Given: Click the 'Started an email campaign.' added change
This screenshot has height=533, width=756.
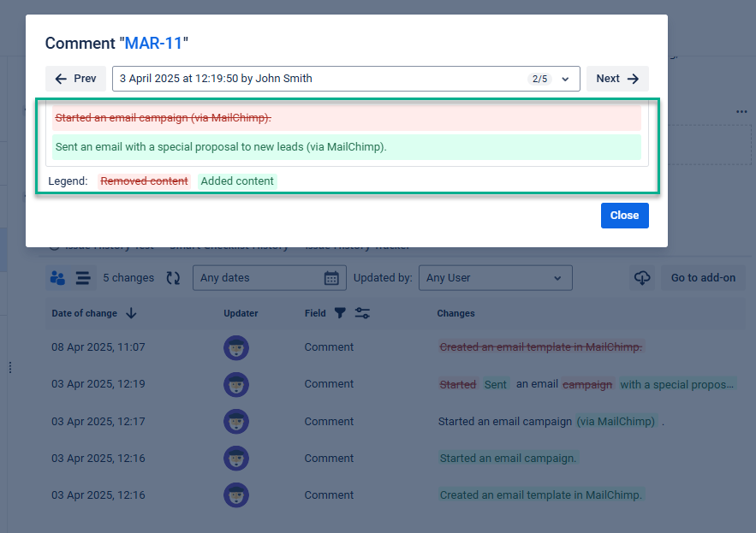Looking at the screenshot, I should point(508,459).
